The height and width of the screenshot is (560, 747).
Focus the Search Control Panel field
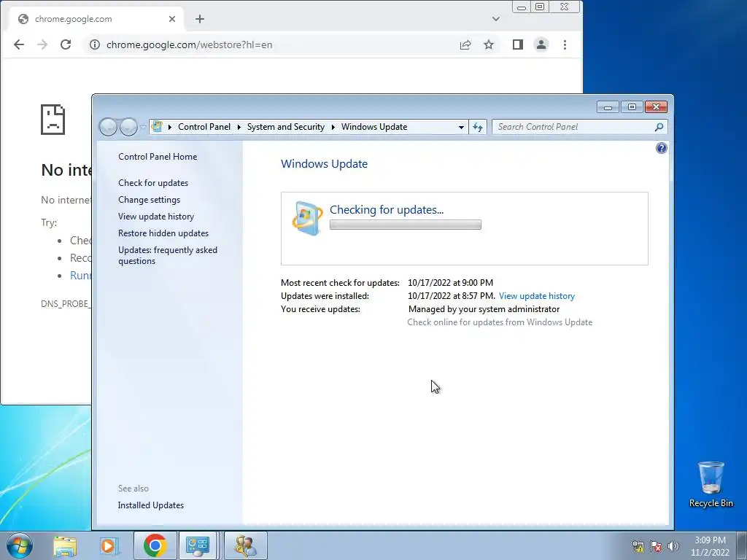tap(580, 127)
